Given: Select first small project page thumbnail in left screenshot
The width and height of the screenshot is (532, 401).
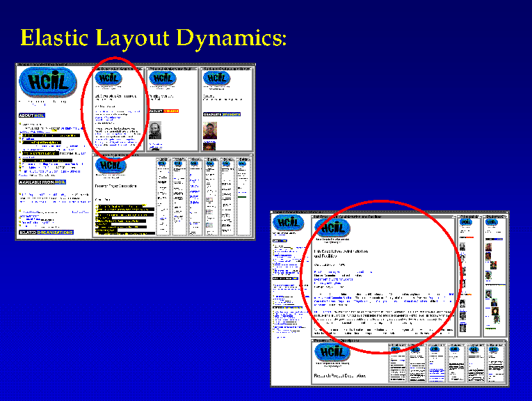Looking at the screenshot, I should 163,195.
